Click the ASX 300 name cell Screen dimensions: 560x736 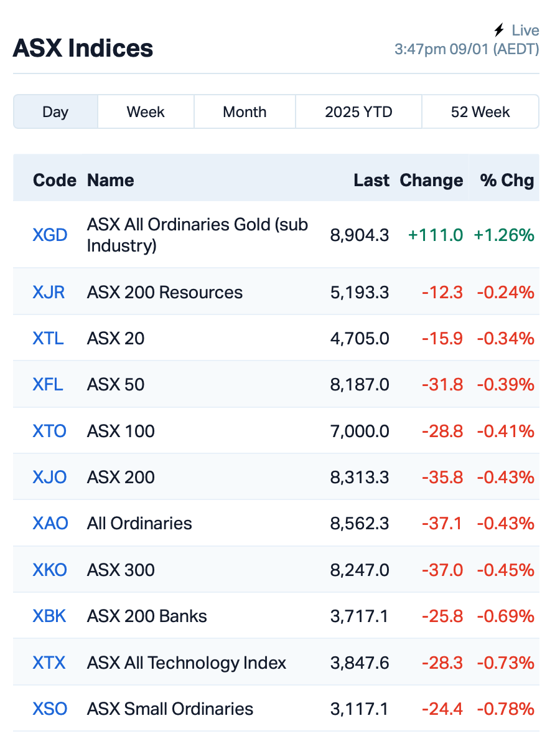point(121,570)
